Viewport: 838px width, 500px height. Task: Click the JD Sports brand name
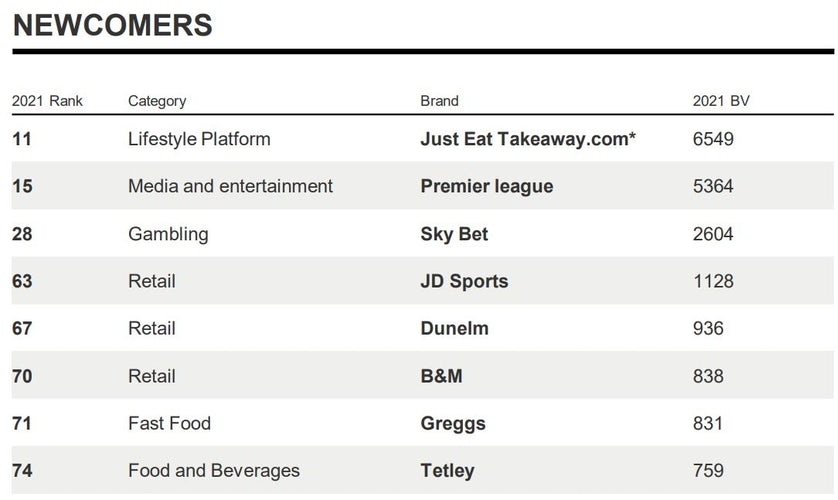pyautogui.click(x=464, y=281)
